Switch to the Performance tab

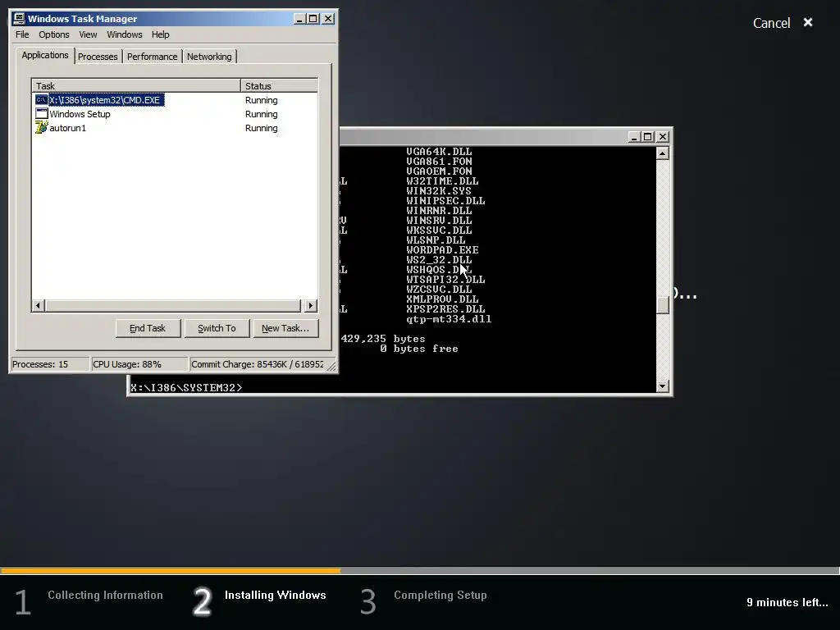pos(152,57)
